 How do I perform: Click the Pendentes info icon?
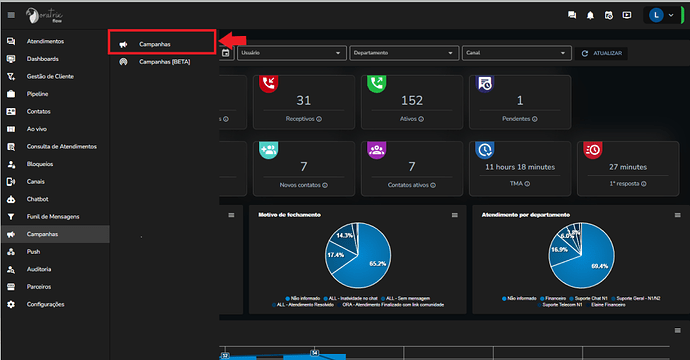(535, 119)
